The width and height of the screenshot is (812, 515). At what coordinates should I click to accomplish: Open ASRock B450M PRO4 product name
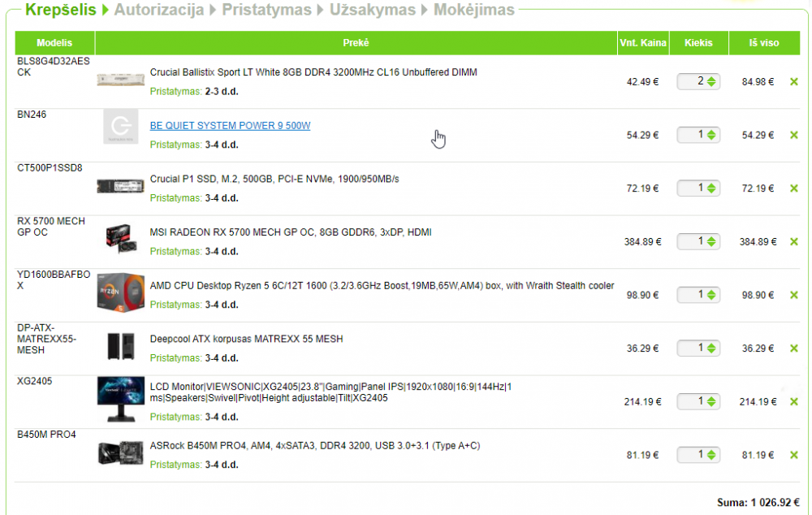tap(315, 446)
